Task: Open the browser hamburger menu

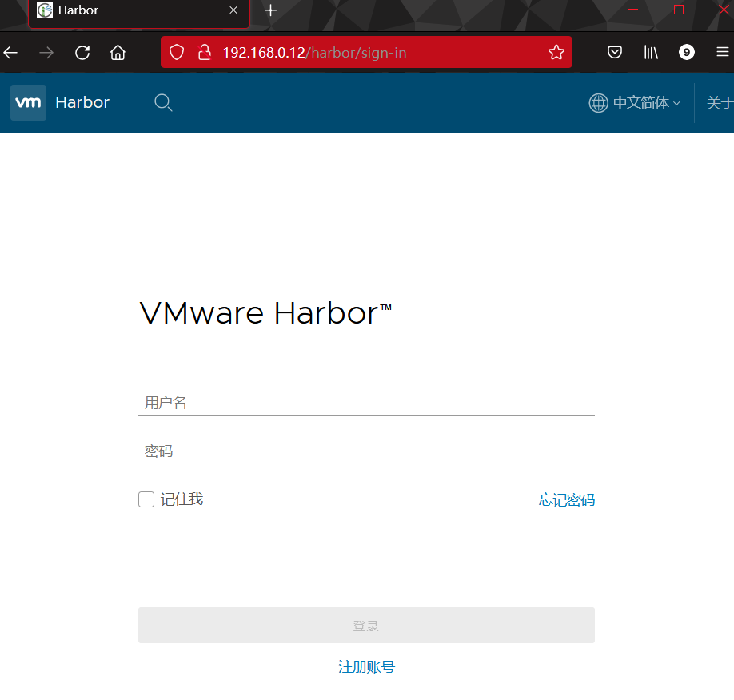Action: (x=723, y=52)
